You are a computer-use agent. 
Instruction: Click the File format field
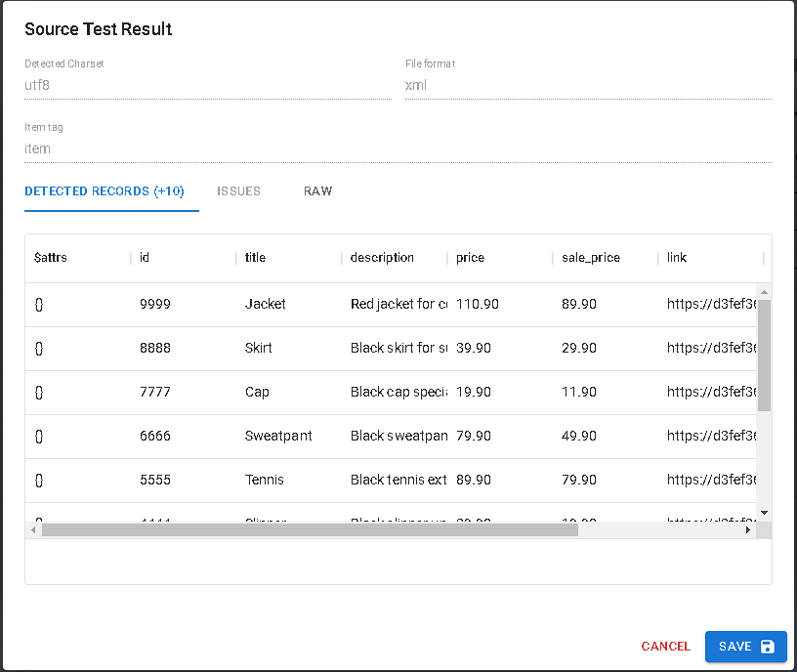[x=588, y=85]
